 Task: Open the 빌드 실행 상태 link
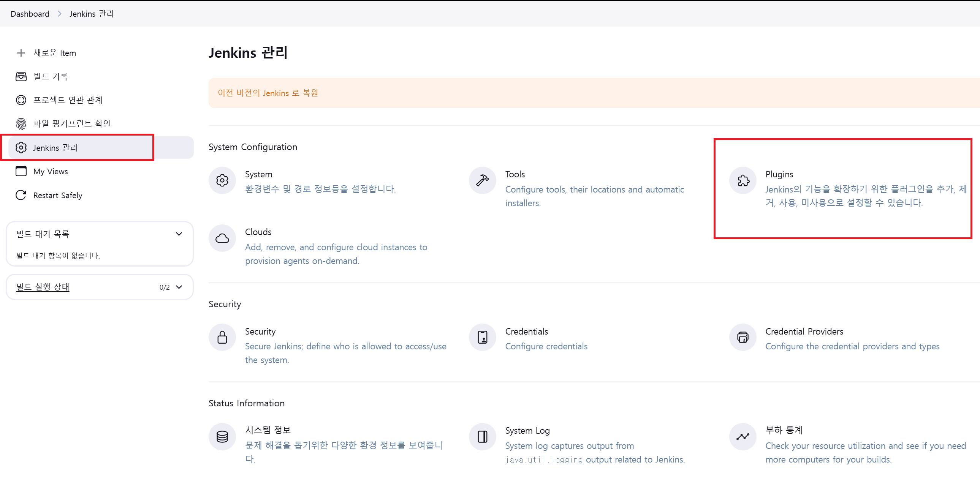43,287
